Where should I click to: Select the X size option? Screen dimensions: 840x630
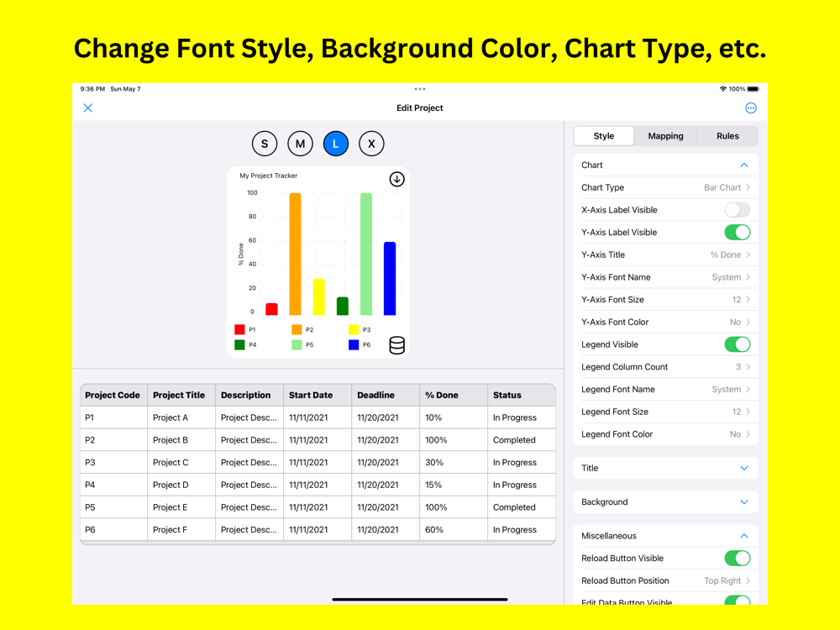371,144
